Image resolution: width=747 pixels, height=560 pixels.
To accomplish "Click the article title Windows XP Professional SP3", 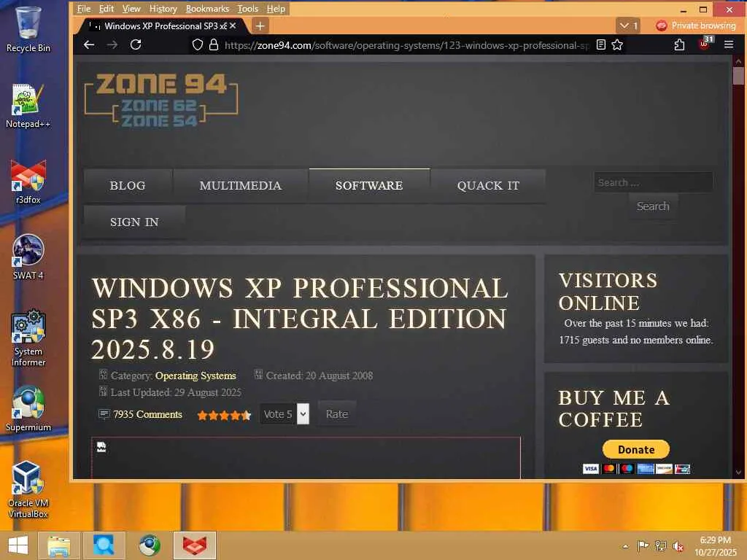I will pyautogui.click(x=299, y=319).
